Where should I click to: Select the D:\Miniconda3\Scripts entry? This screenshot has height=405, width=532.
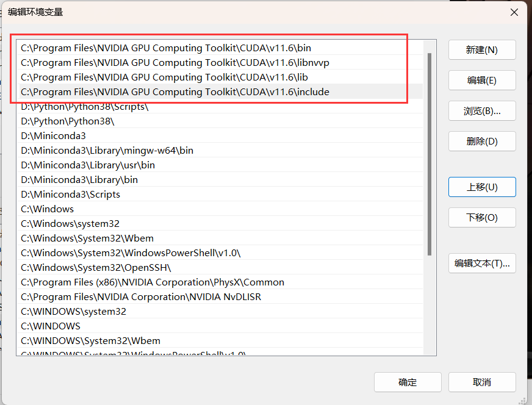[221, 194]
